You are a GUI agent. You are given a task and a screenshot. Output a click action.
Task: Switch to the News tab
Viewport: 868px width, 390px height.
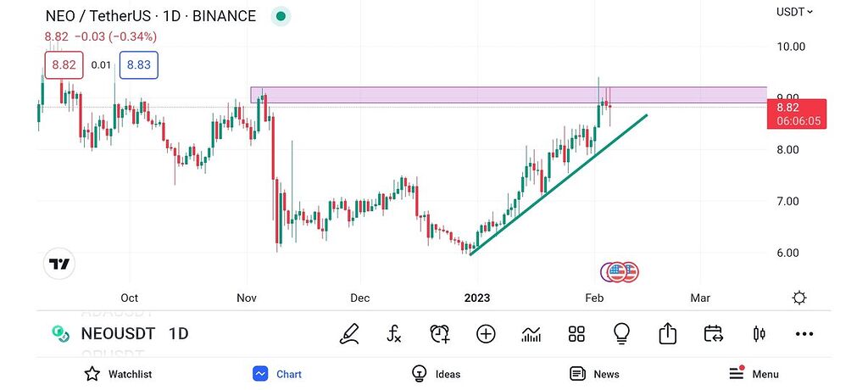[594, 374]
